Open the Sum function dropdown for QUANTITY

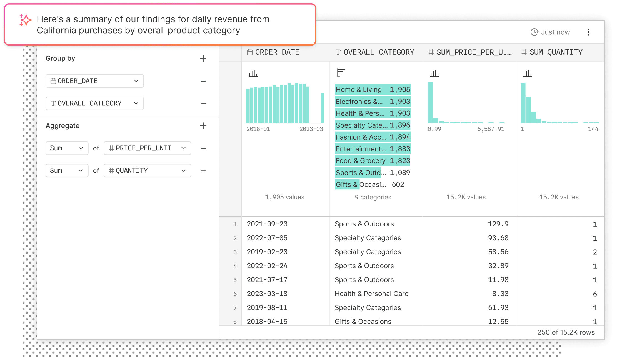point(67,171)
